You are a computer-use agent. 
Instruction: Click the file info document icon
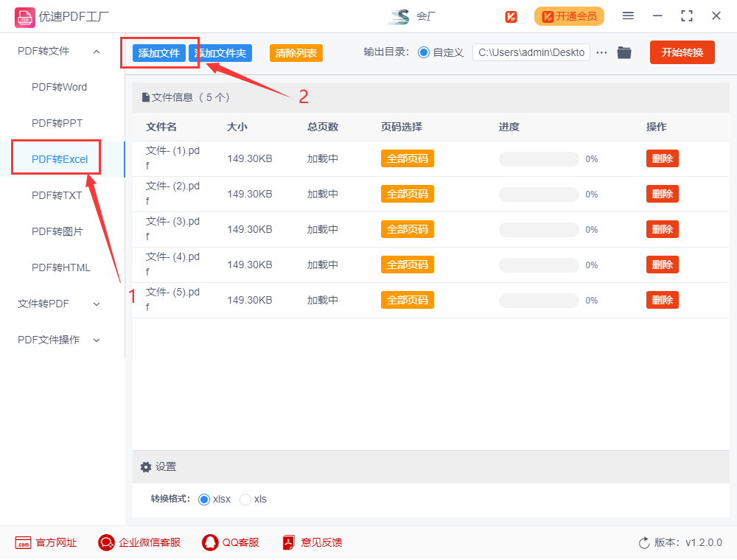pyautogui.click(x=146, y=98)
